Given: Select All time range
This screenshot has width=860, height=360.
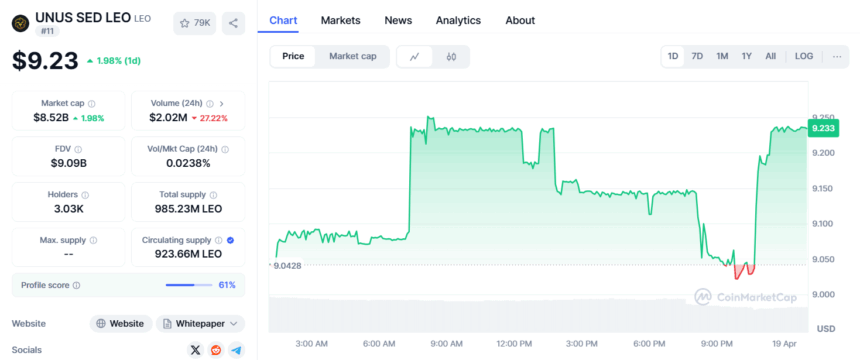Looking at the screenshot, I should pyautogui.click(x=771, y=57).
